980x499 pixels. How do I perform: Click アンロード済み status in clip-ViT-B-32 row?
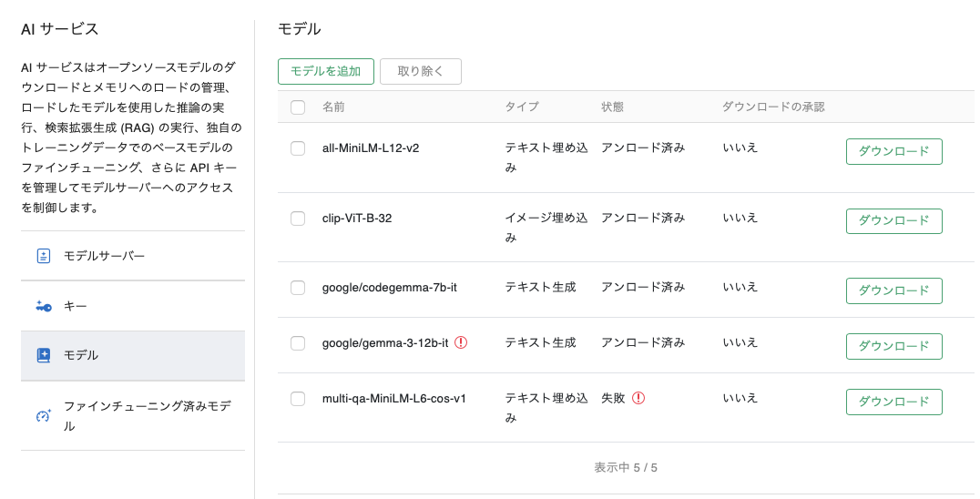pyautogui.click(x=643, y=218)
